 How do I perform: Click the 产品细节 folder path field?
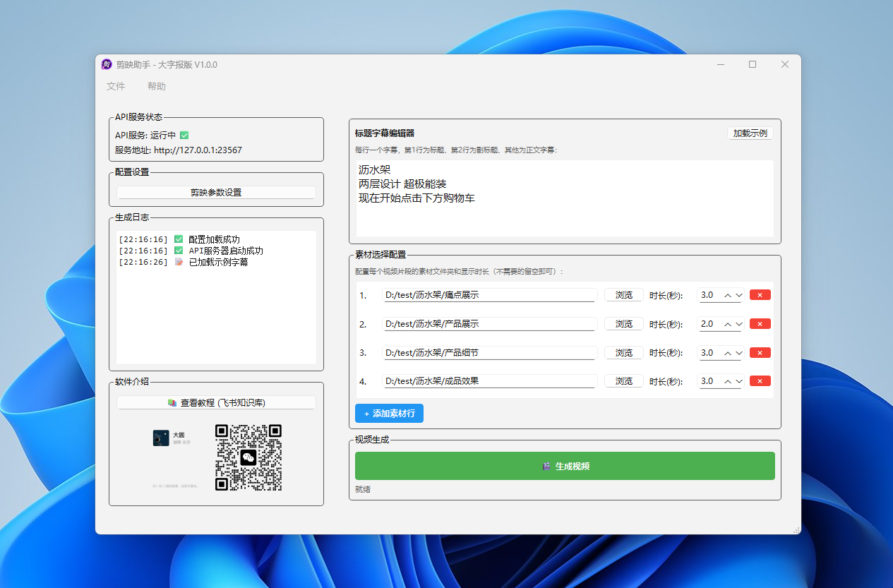pyautogui.click(x=490, y=353)
